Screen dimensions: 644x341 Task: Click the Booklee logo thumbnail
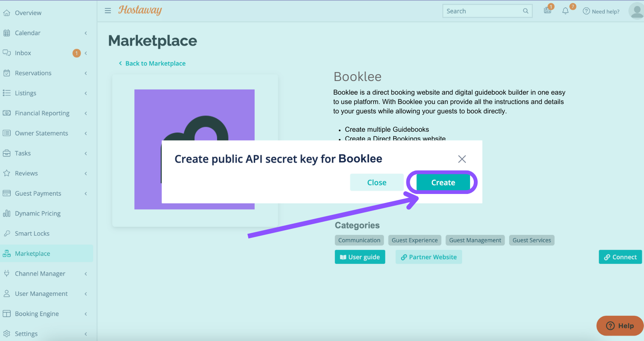coord(194,149)
